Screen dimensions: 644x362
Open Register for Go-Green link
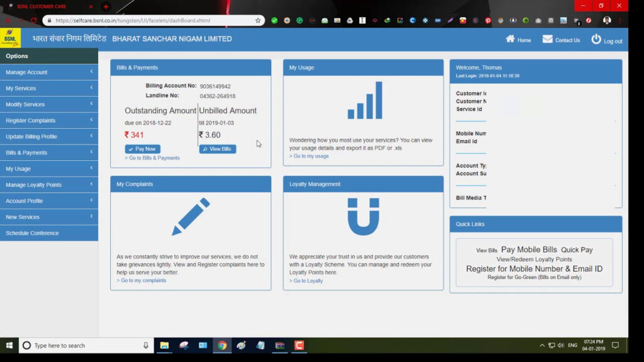534,277
